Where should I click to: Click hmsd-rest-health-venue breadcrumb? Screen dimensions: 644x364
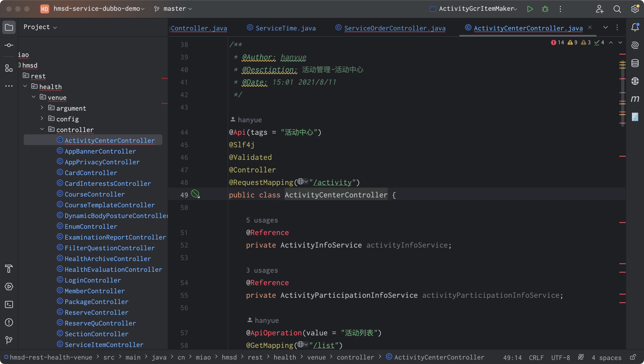point(49,357)
